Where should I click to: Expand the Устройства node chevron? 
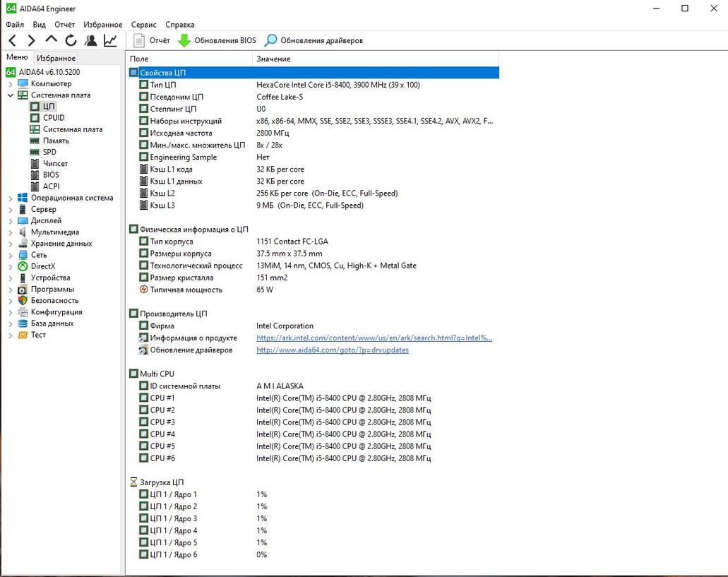click(x=10, y=278)
